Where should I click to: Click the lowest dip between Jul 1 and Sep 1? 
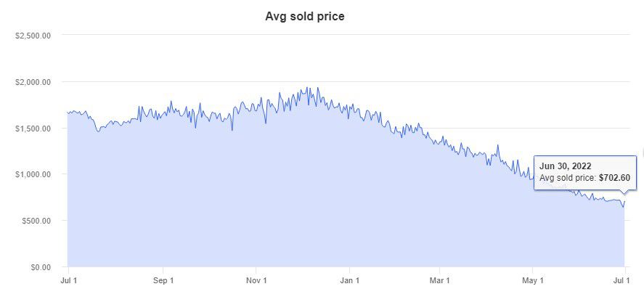(98, 131)
